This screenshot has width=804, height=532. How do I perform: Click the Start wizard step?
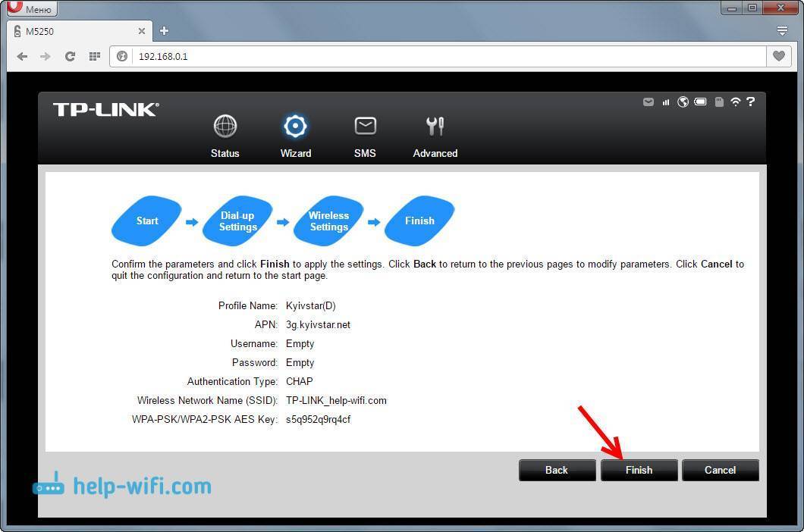tap(146, 221)
